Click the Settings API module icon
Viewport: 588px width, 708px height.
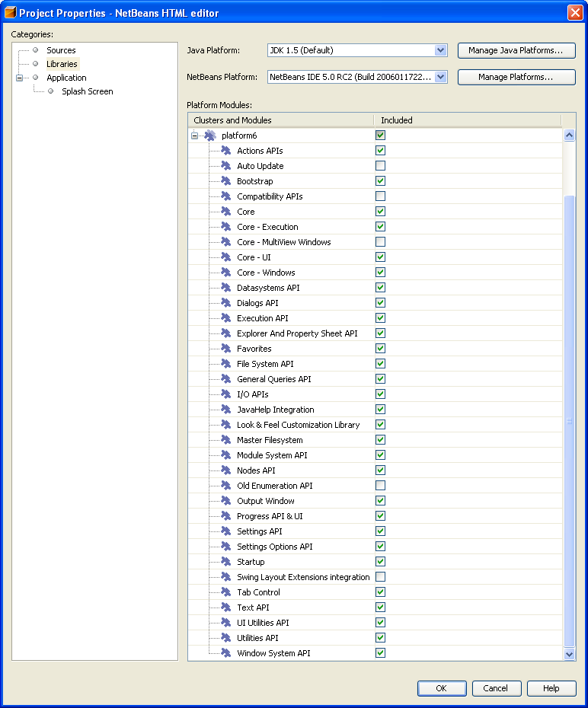[225, 531]
